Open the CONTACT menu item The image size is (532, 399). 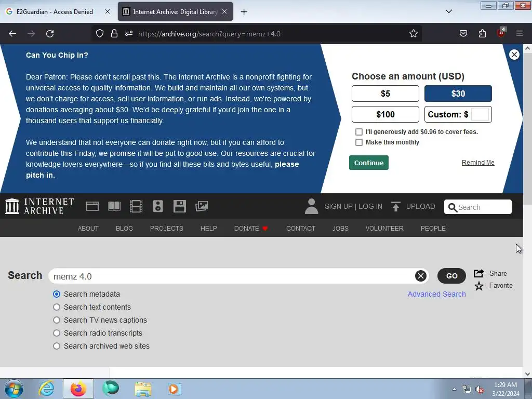301,229
